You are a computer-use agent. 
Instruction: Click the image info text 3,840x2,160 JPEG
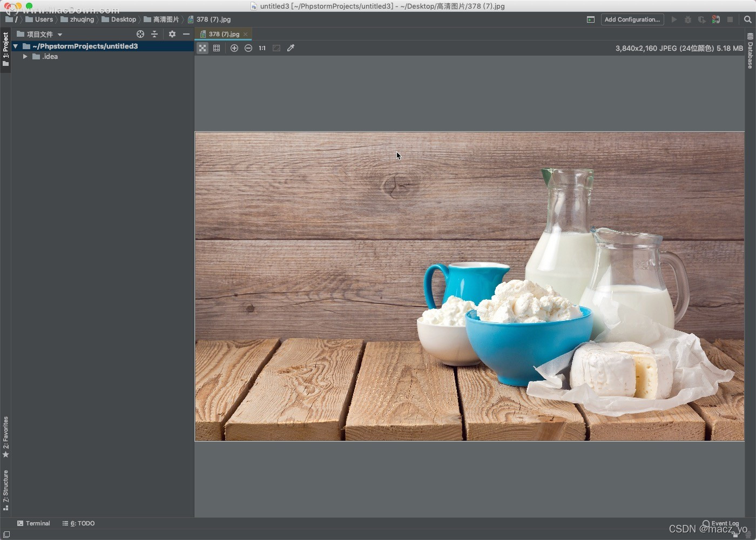coord(679,48)
